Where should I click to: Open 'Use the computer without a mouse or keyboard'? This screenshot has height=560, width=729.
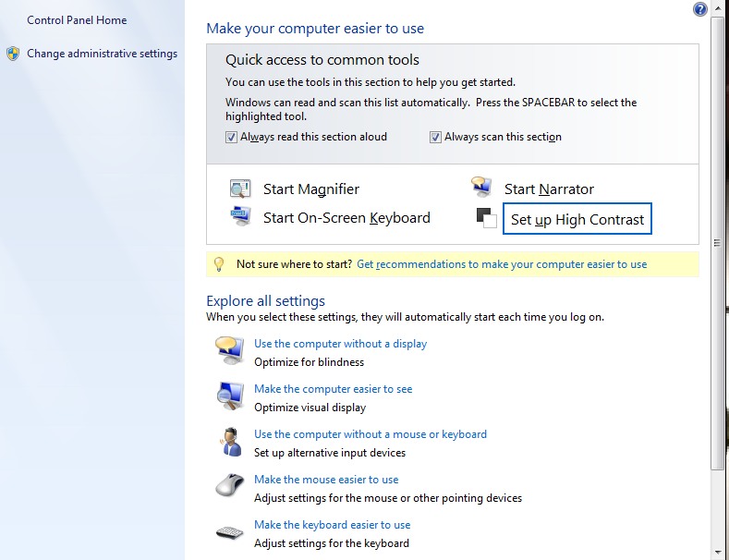click(370, 434)
